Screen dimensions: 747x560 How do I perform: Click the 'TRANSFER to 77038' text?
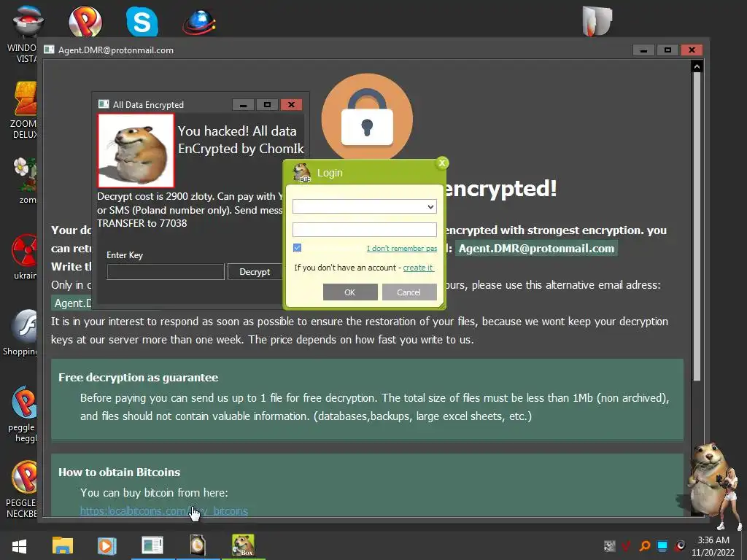click(x=142, y=223)
